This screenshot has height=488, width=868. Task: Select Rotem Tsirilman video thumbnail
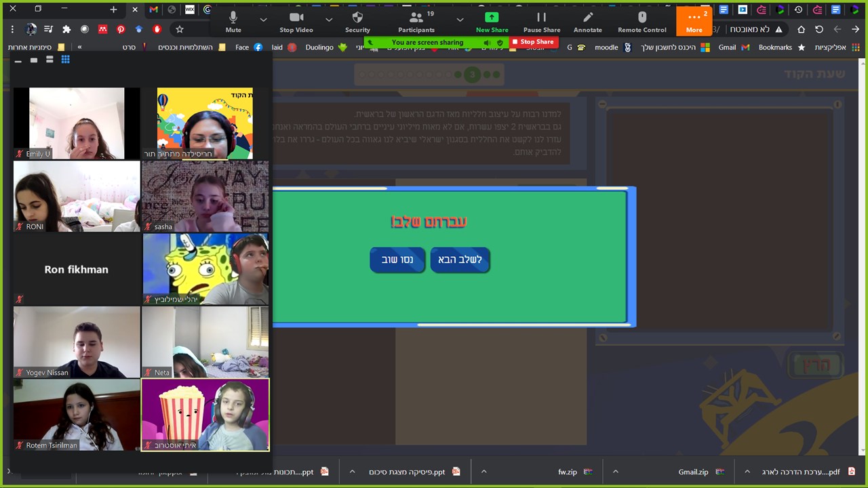click(77, 415)
